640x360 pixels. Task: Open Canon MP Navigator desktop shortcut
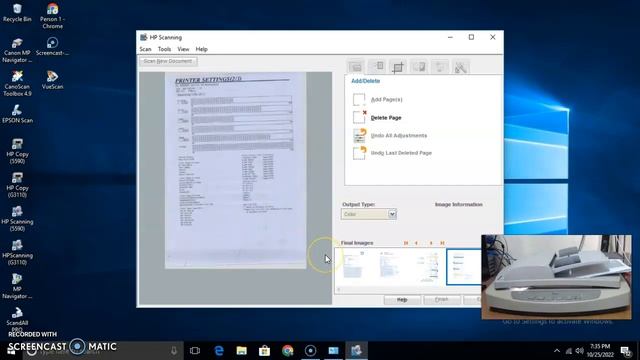[x=17, y=50]
